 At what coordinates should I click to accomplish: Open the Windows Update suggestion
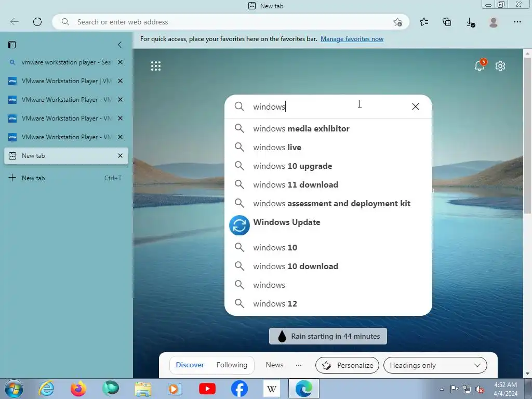(328, 225)
